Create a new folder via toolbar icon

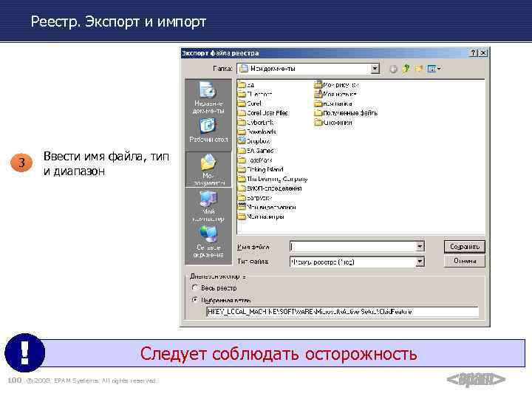pos(419,69)
